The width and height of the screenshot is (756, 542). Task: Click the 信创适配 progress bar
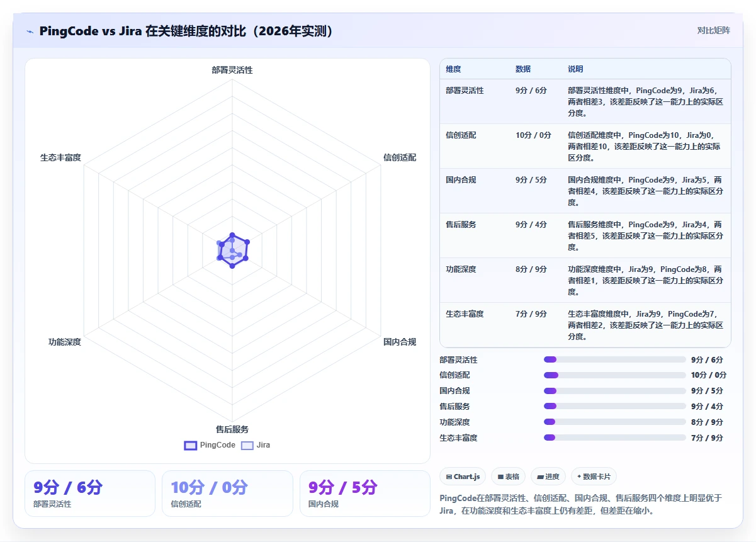614,375
